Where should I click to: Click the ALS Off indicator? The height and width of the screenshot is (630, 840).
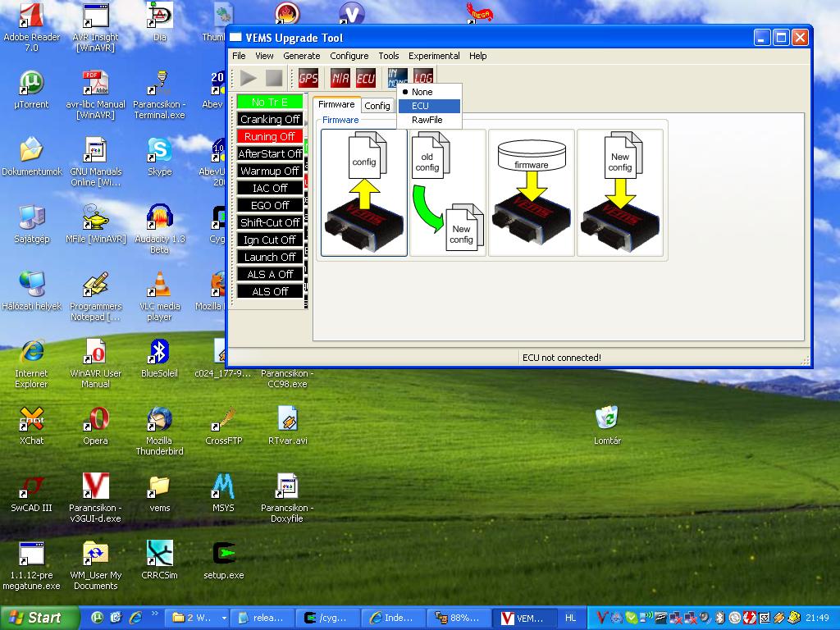(270, 291)
